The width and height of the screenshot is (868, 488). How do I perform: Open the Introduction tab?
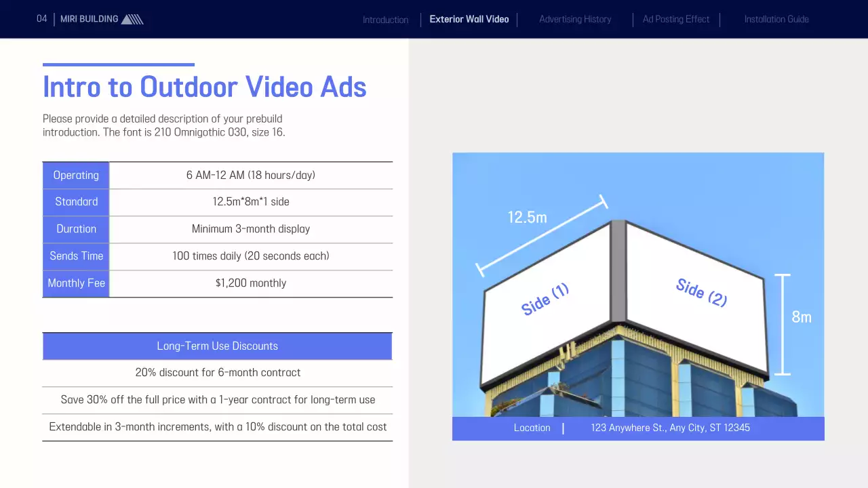tap(385, 20)
